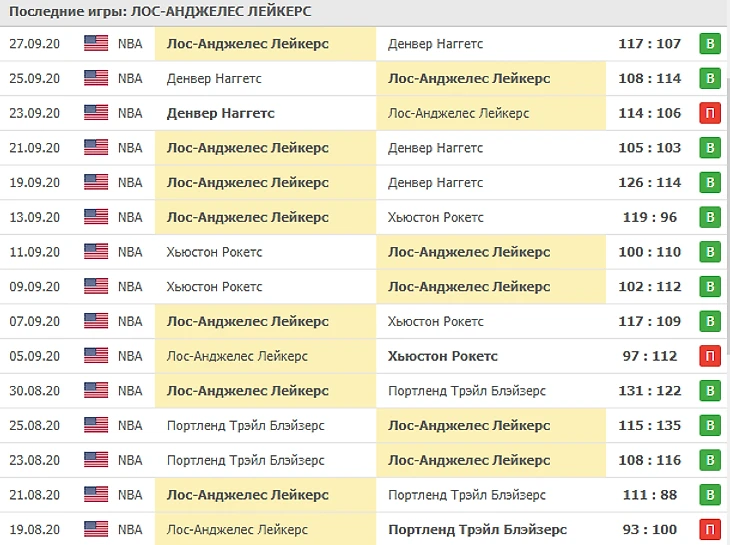Click the USA flag in the 07.09.20 row

96,321
